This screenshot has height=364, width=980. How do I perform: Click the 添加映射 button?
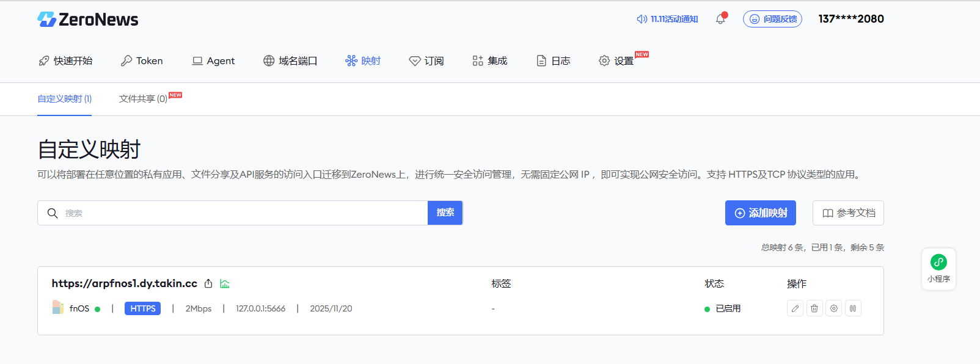click(760, 213)
